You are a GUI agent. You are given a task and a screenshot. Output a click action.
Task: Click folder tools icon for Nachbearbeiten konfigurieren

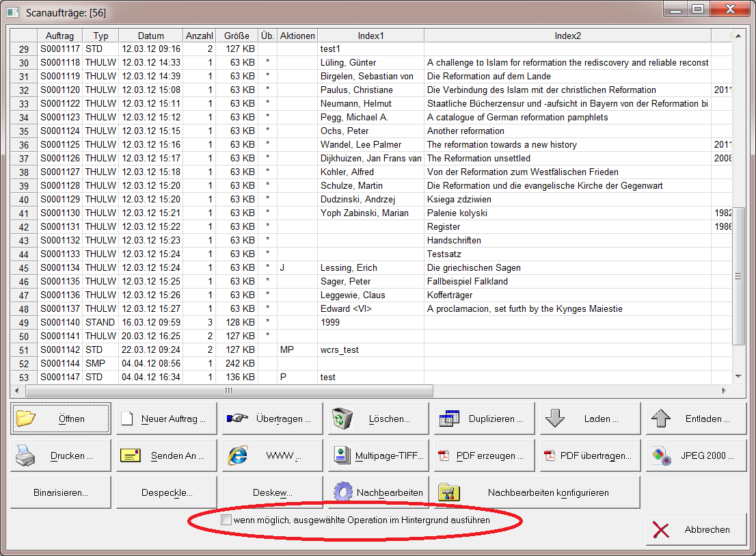pyautogui.click(x=449, y=492)
